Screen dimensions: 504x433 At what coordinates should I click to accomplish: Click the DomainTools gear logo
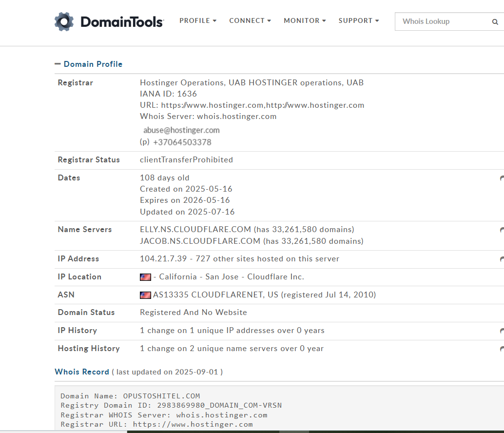click(64, 21)
